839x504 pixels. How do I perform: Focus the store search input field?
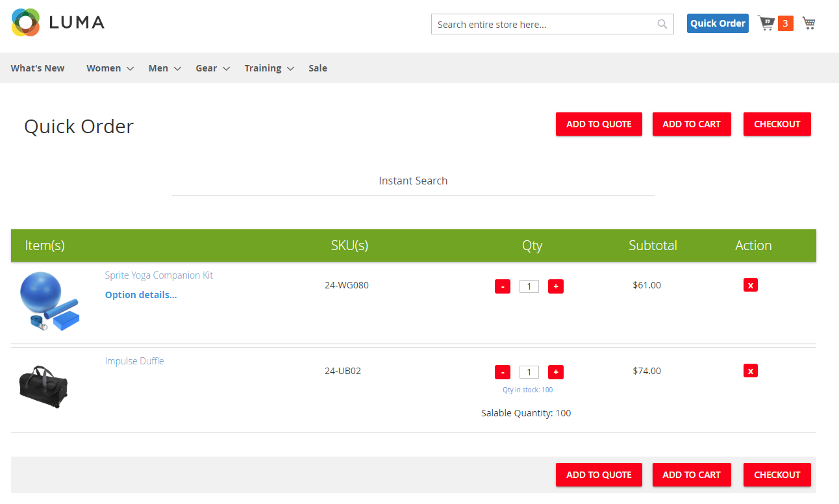pos(544,25)
